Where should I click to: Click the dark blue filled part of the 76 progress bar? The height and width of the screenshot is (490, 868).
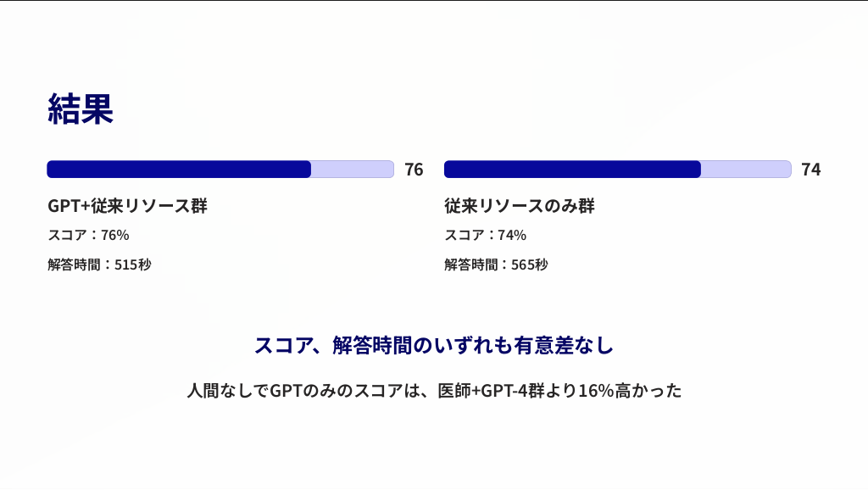click(178, 170)
